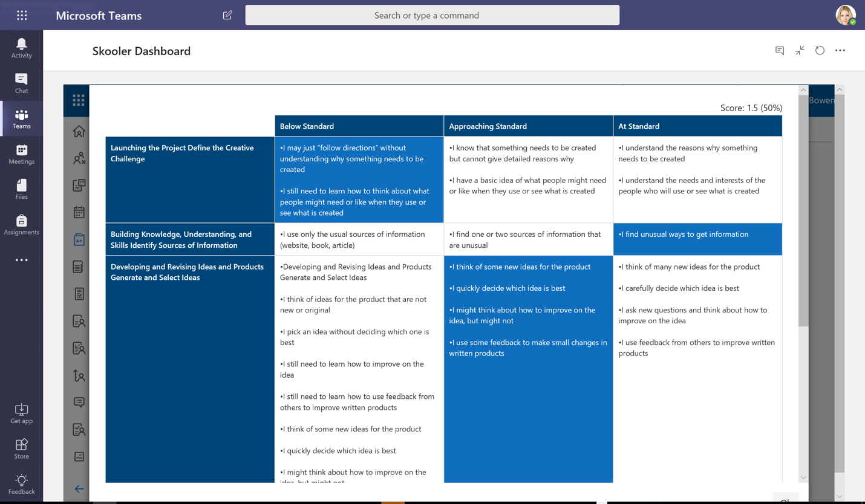
Task: Show the tab conversation panel
Action: pos(780,51)
